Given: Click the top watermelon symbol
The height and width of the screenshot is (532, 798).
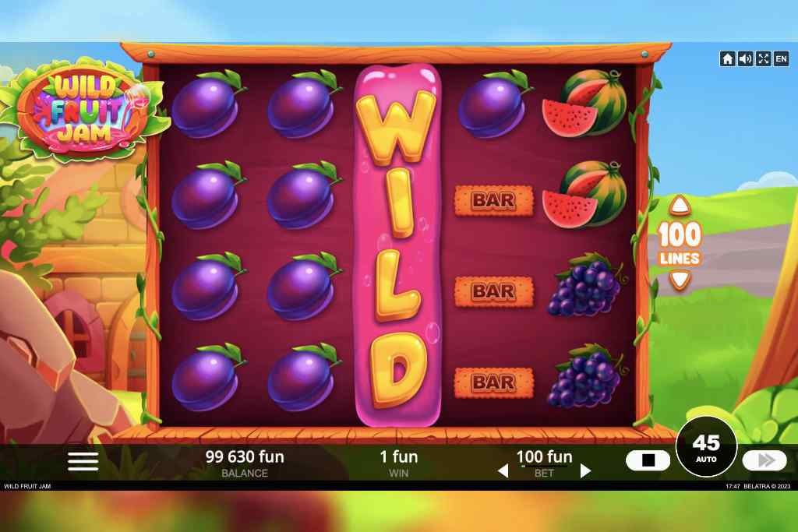Looking at the screenshot, I should click(x=585, y=104).
